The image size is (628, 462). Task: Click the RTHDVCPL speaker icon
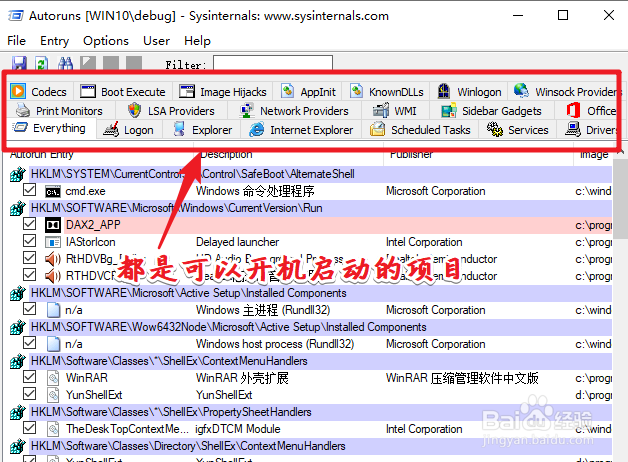(53, 276)
